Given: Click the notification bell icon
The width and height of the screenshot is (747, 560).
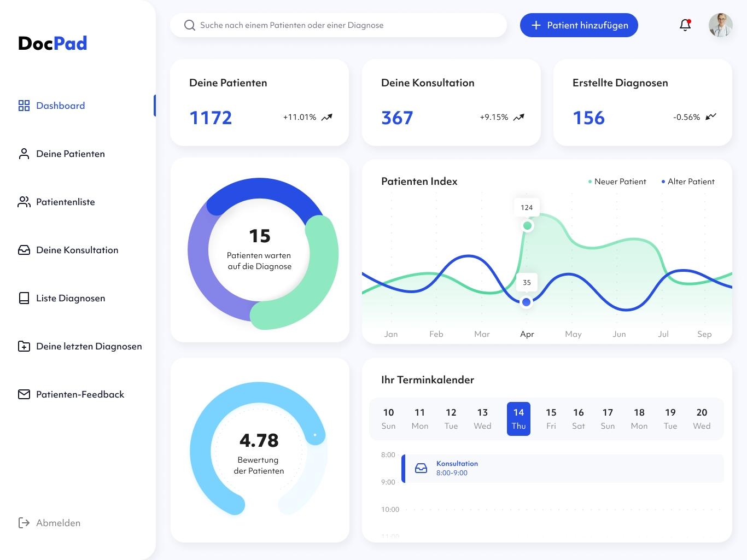Looking at the screenshot, I should pyautogui.click(x=685, y=25).
